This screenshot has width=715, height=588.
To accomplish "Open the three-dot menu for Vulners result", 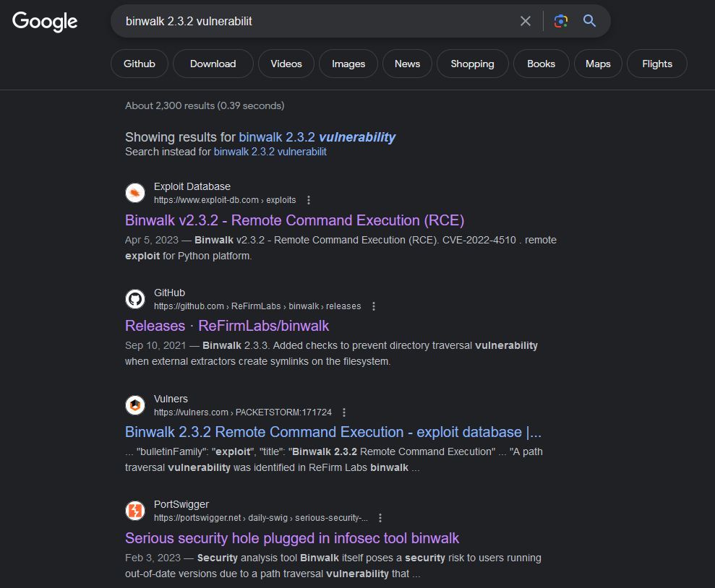I will point(344,412).
